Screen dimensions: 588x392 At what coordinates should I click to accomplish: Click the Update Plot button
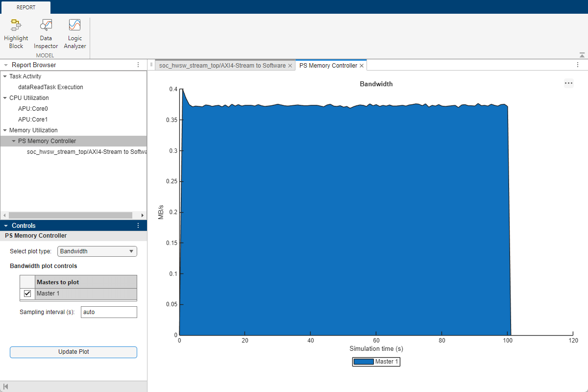(73, 352)
